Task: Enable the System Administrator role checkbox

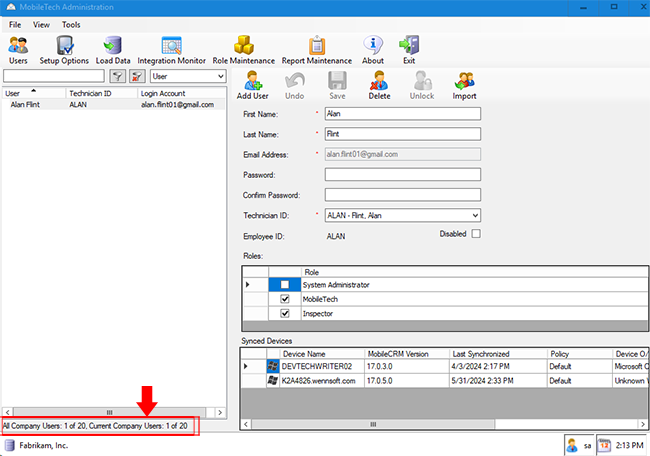Action: coord(285,285)
